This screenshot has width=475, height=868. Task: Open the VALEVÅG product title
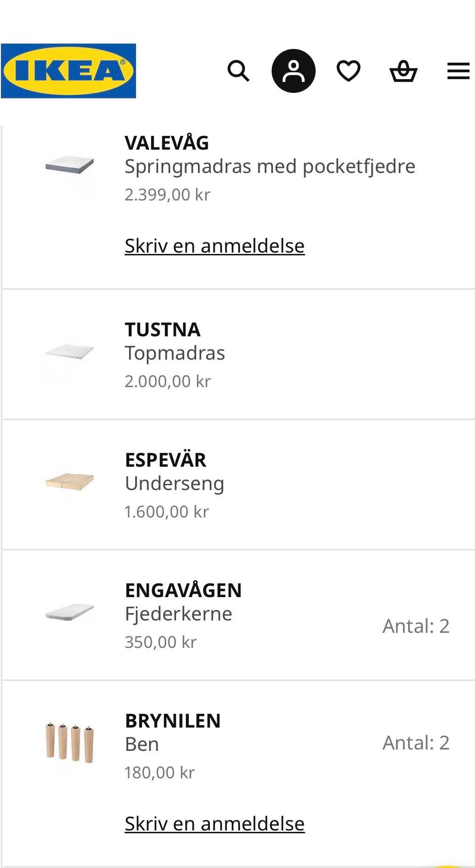[167, 143]
